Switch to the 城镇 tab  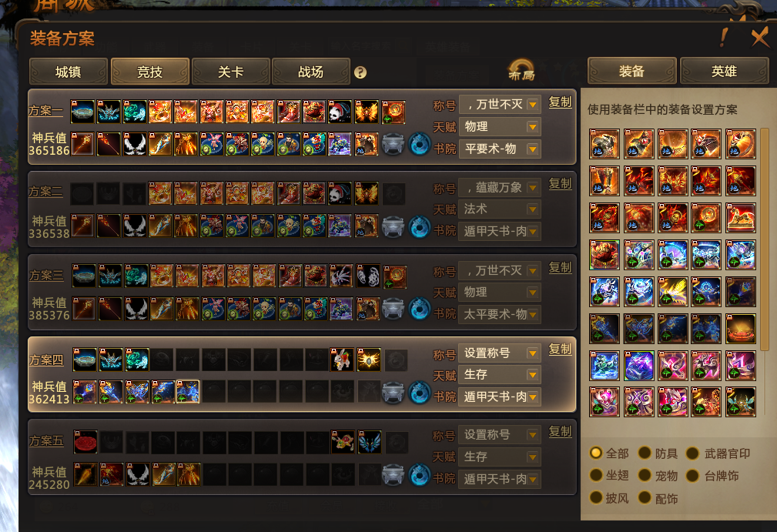[x=69, y=72]
